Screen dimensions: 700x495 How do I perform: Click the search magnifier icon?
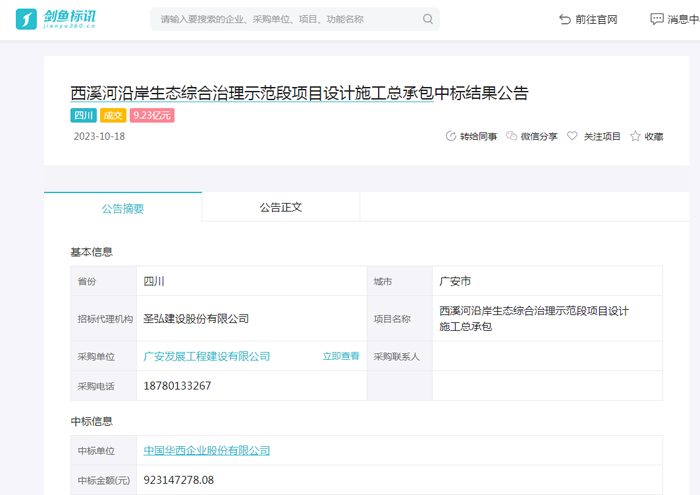(428, 19)
